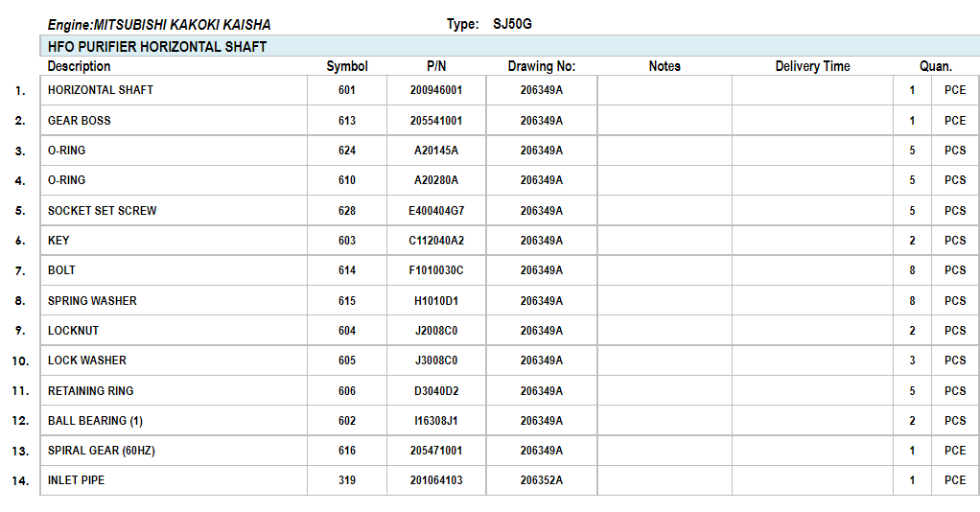The image size is (980, 512).
Task: Click symbol 616 cell
Action: coord(347,451)
